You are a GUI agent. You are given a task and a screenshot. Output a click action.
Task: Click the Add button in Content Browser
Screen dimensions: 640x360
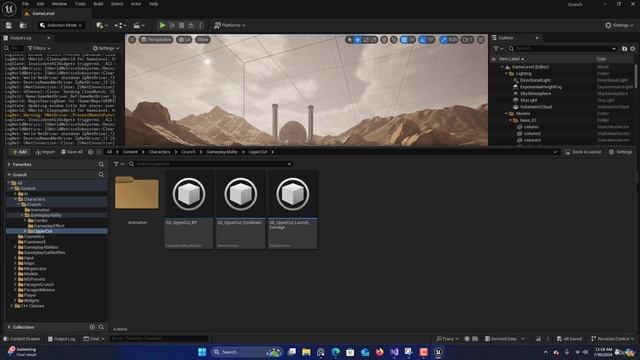point(19,152)
